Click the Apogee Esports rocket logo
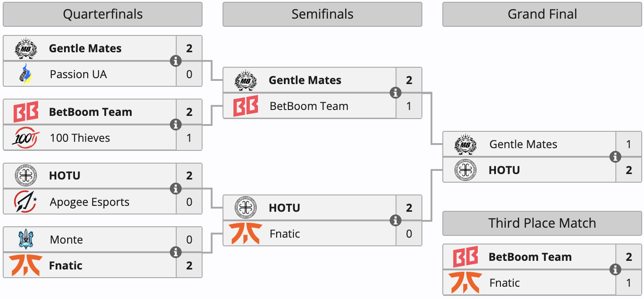Viewport: 644px width, 299px height. (25, 202)
